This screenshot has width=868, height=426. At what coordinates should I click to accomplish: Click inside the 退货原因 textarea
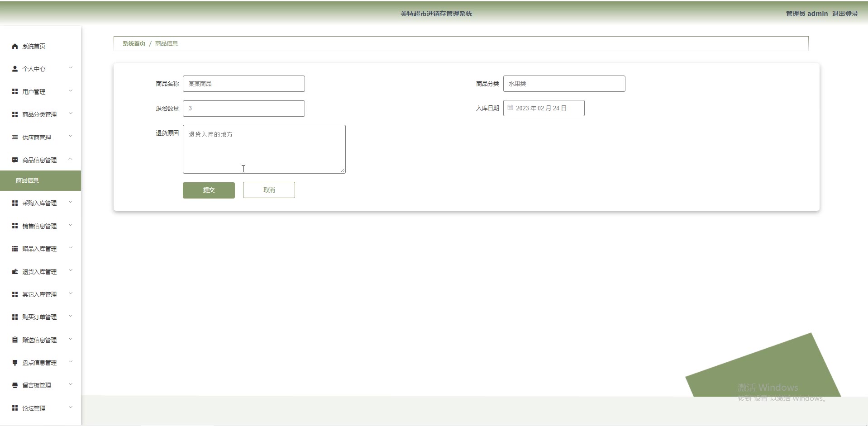(264, 149)
